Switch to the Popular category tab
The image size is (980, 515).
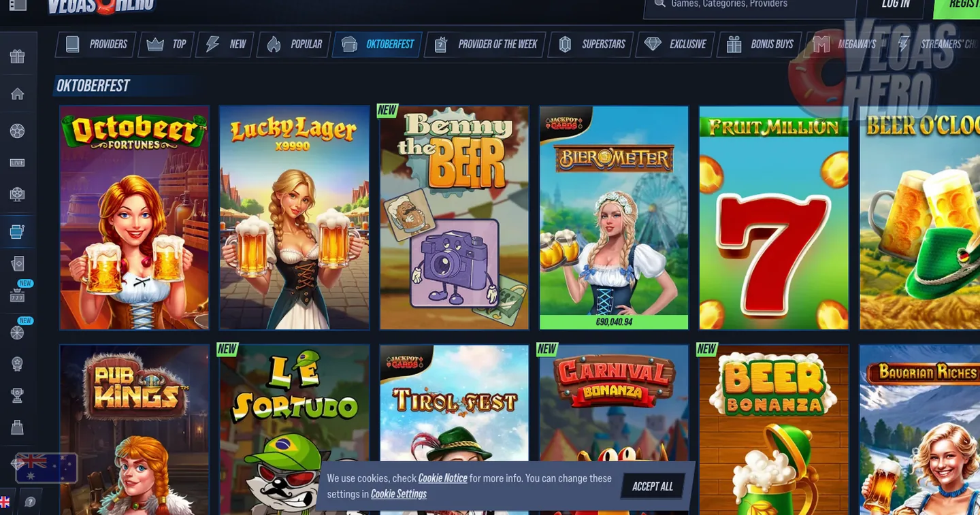[294, 44]
